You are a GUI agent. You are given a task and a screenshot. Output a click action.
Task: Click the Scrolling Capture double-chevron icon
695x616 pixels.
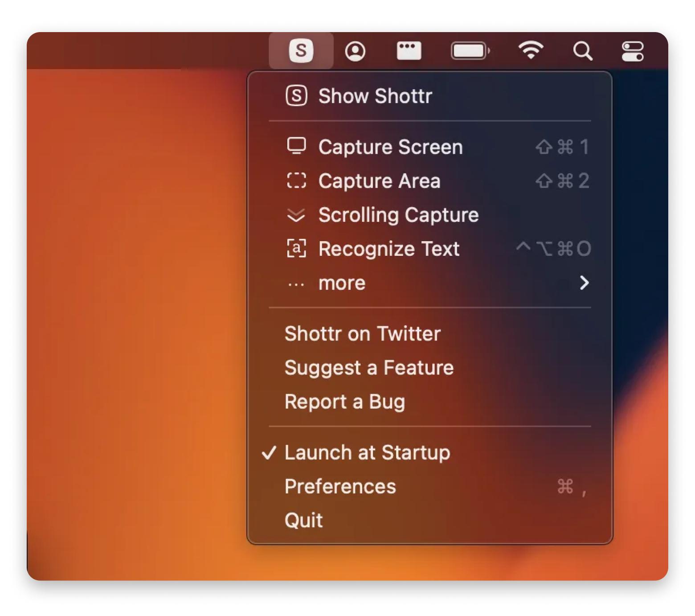[296, 215]
